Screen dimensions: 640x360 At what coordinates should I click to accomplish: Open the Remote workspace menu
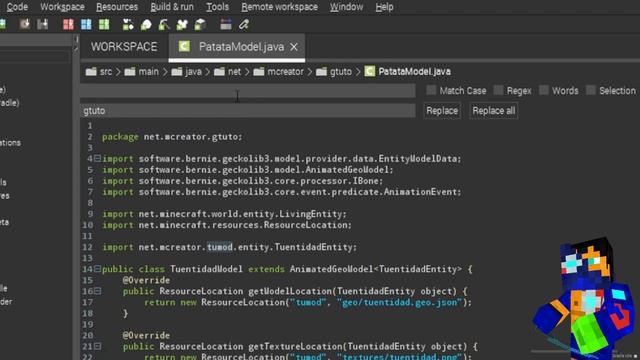(x=279, y=7)
